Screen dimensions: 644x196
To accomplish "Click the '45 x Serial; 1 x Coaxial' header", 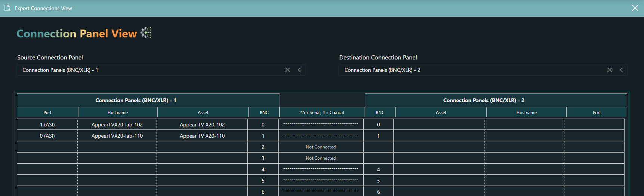I will tap(322, 112).
